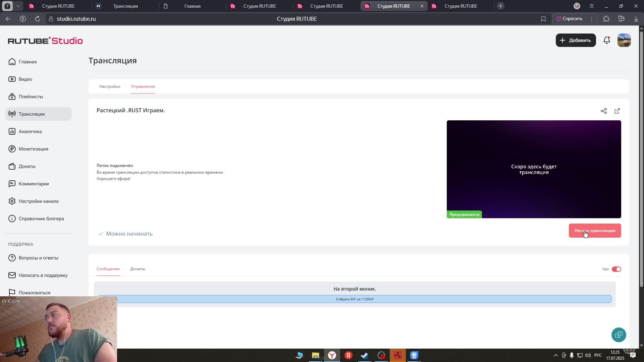
Task: Open the Видео section in sidebar
Action: point(25,79)
